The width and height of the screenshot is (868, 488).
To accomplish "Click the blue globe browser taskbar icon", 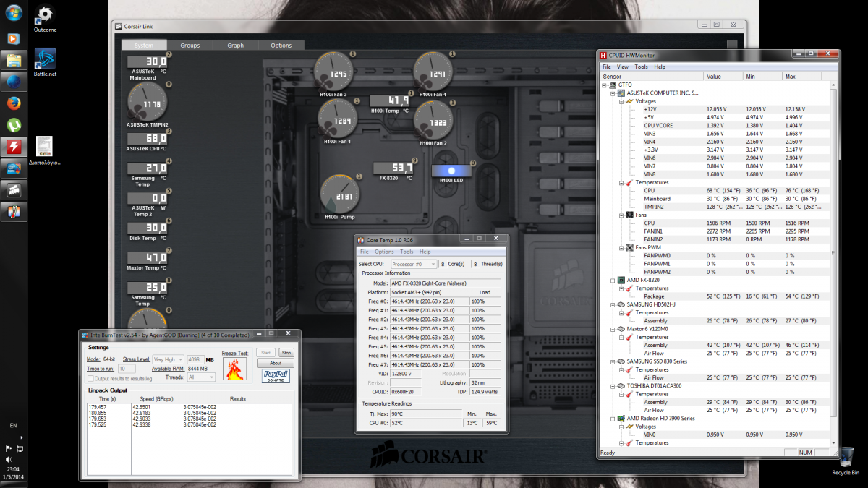I will coord(14,81).
